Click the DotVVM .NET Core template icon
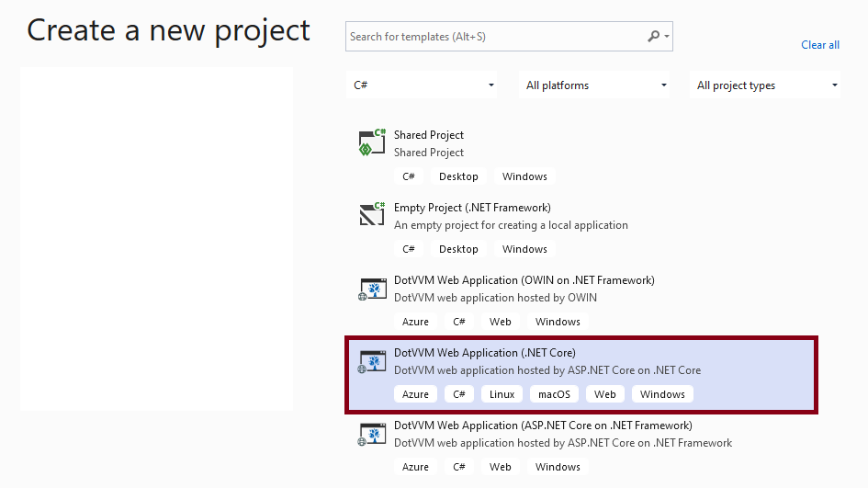Screen dimensions: 868x488 click(x=372, y=361)
